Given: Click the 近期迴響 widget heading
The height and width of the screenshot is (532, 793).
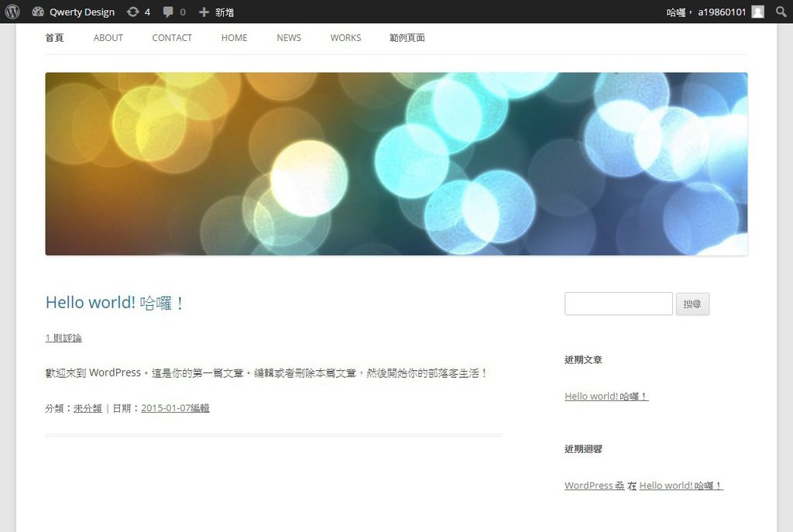Looking at the screenshot, I should coord(584,448).
